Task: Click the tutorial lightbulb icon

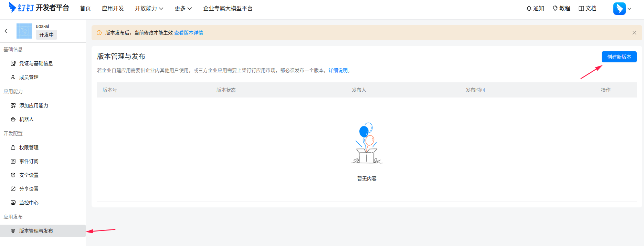Action: point(555,8)
